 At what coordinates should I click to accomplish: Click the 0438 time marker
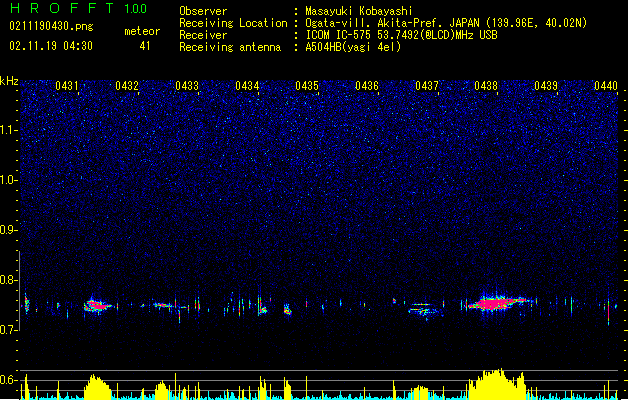click(x=486, y=86)
